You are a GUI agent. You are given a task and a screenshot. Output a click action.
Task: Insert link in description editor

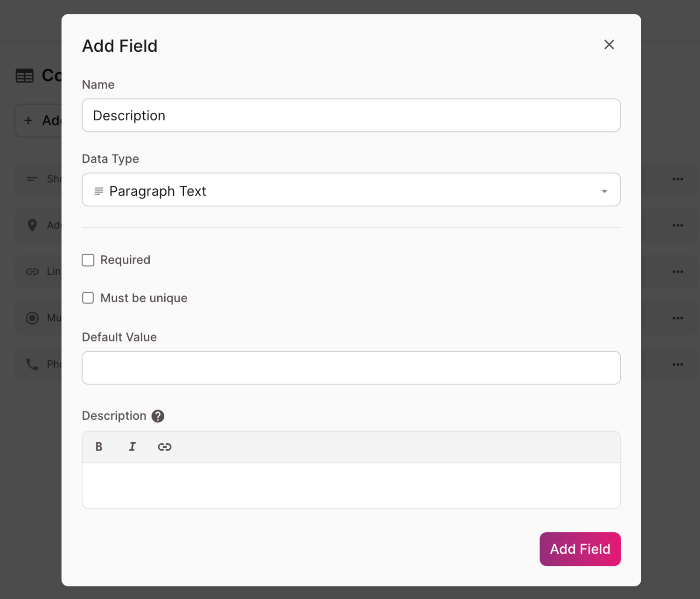[x=164, y=447]
